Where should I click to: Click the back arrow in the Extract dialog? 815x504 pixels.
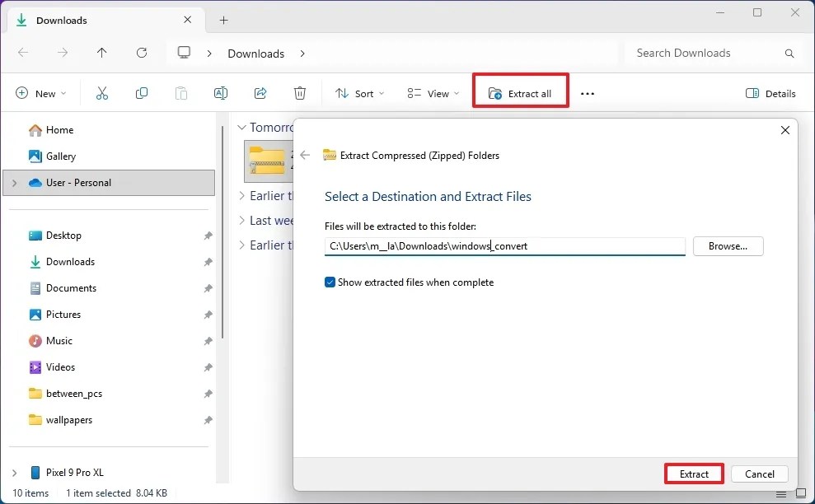pos(306,155)
